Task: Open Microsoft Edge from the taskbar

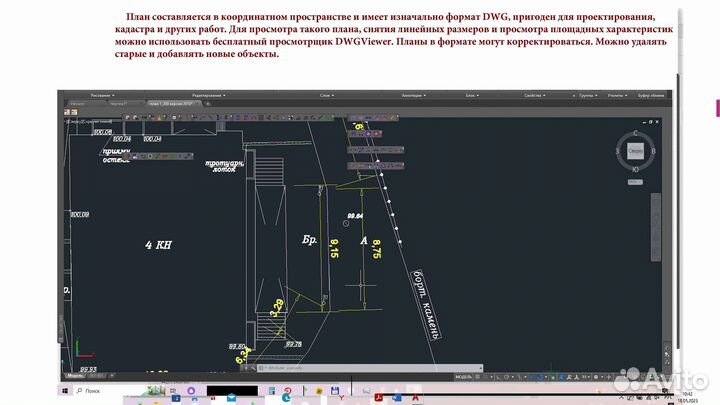Action: tap(287, 398)
